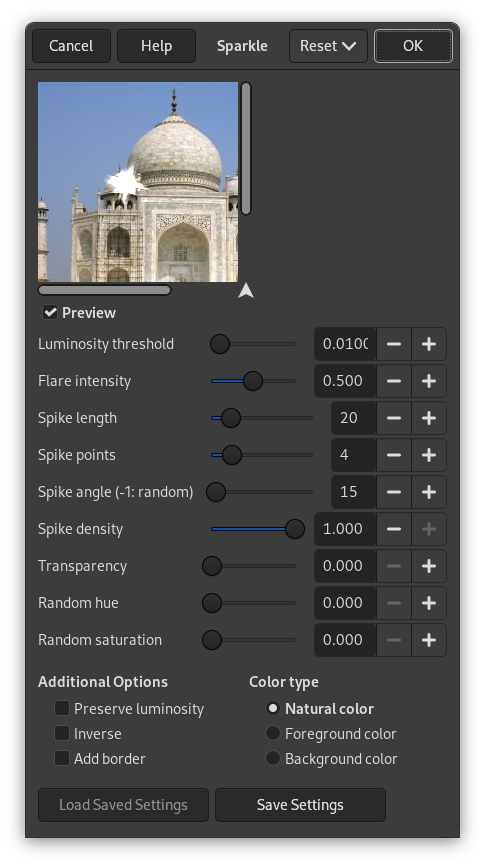Click the preview horizontal scrollbar
This screenshot has width=485, height=866.
click(x=104, y=290)
